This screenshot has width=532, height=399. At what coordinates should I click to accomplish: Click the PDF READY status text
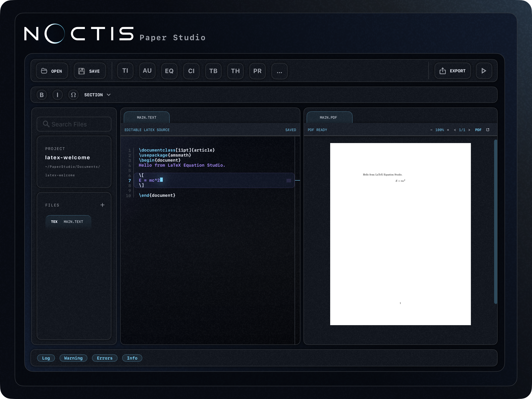(317, 130)
